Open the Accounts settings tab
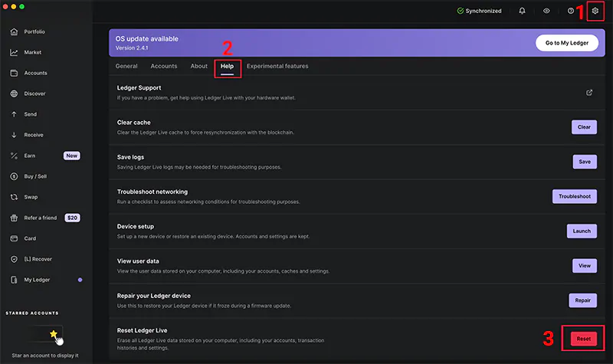Screen dimensions: 613x364 (x=164, y=66)
